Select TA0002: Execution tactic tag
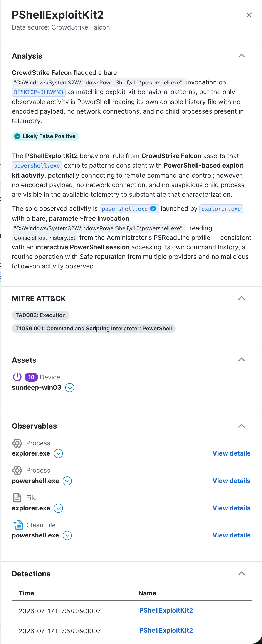This screenshot has height=644, width=262. 40,315
